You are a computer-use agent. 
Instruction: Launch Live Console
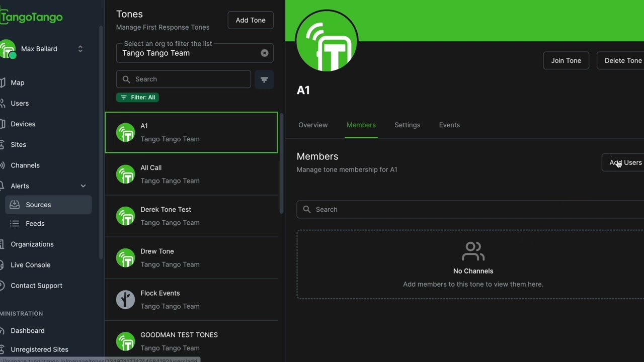[x=31, y=264]
